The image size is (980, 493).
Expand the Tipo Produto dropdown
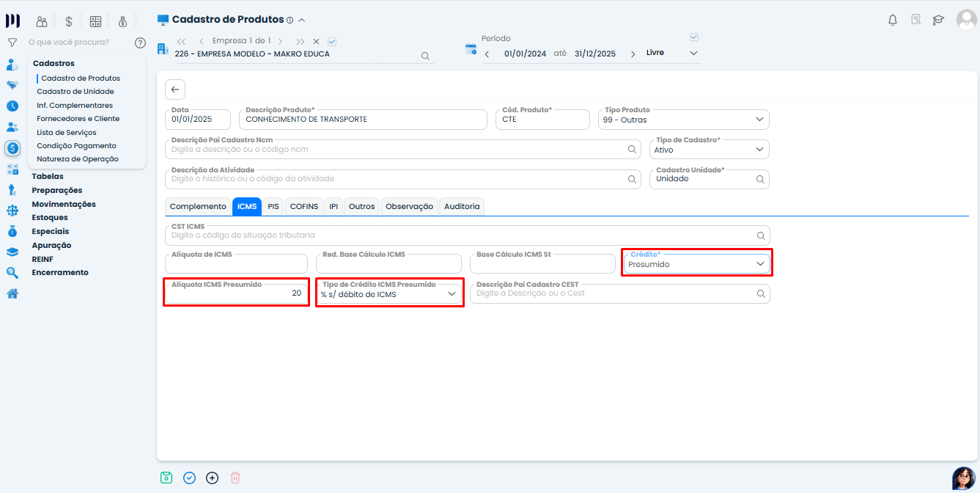[759, 120]
